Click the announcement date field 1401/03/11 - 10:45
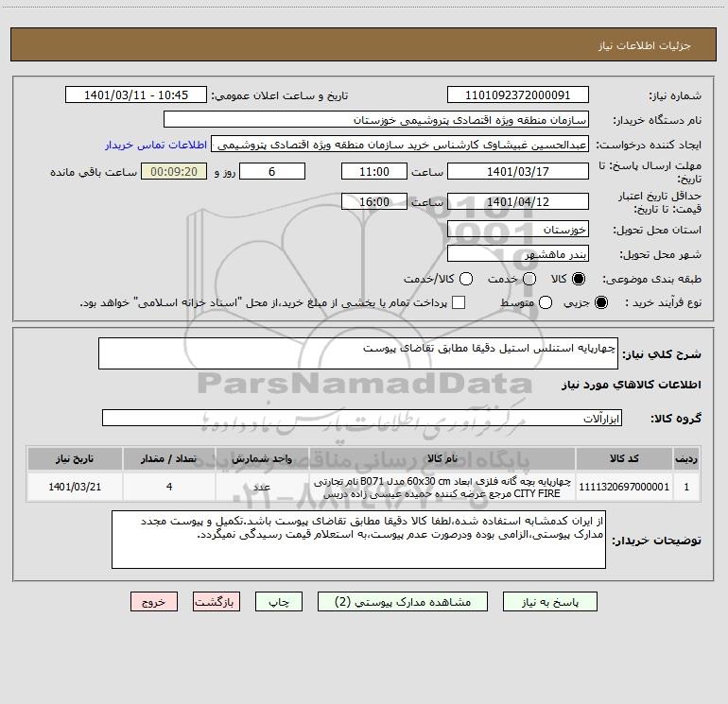The image size is (728, 704). tap(136, 95)
